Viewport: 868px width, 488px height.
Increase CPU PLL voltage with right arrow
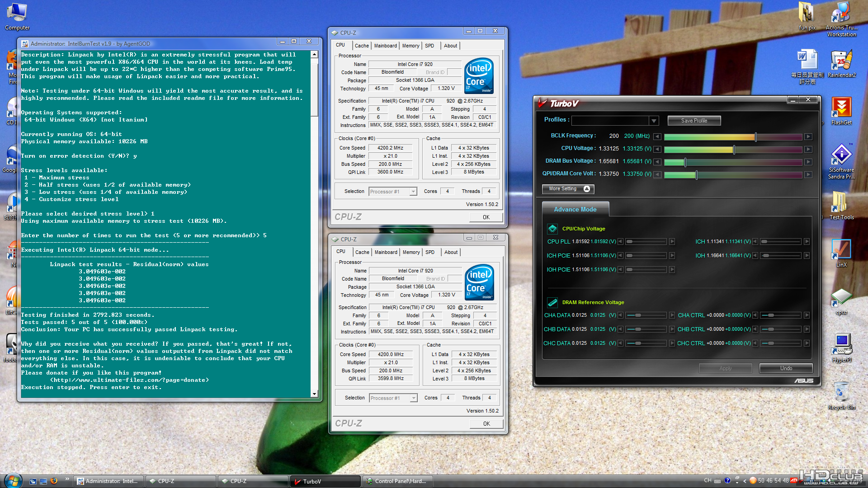tap(672, 242)
